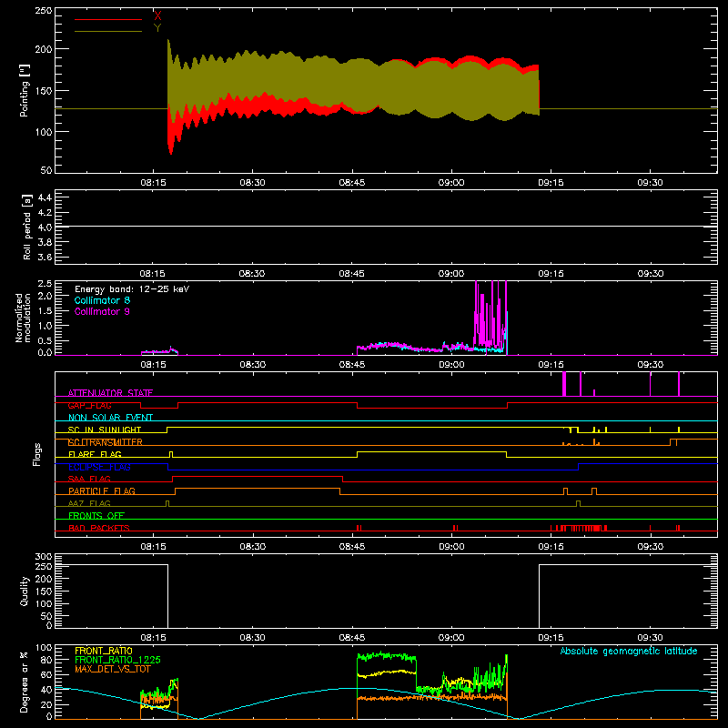The height and width of the screenshot is (728, 728).
Task: Click the 08:30 tick label under modulation plot
Action: tap(253, 365)
